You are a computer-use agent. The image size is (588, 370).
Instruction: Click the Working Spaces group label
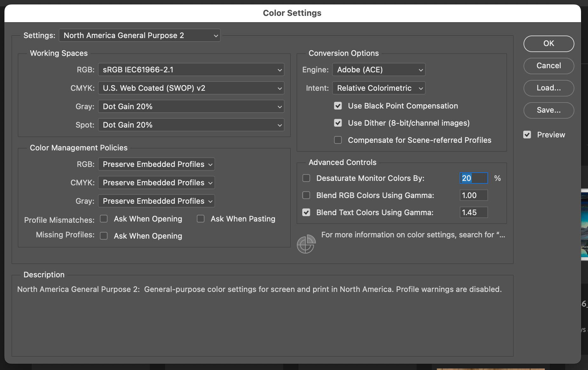[x=59, y=53]
